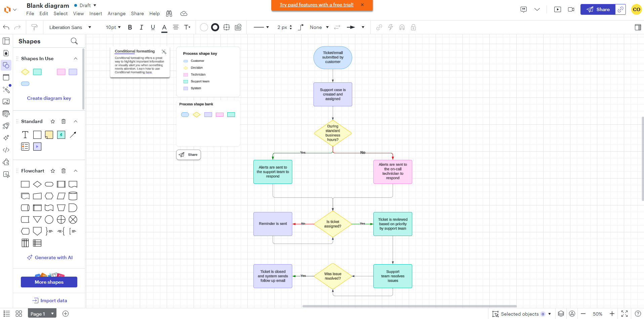Image resolution: width=644 pixels, height=319 pixels.
Task: Collapse the Standard shapes section
Action: coord(76,121)
